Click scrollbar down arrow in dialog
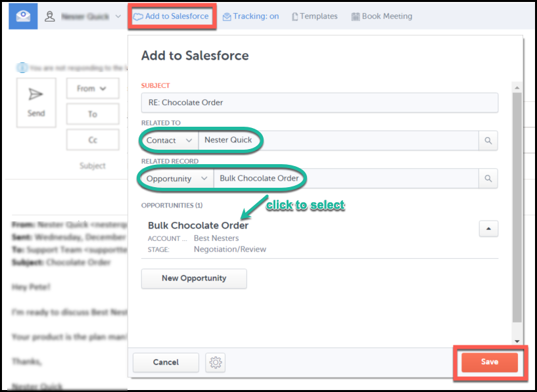This screenshot has height=392, width=537. pyautogui.click(x=517, y=341)
